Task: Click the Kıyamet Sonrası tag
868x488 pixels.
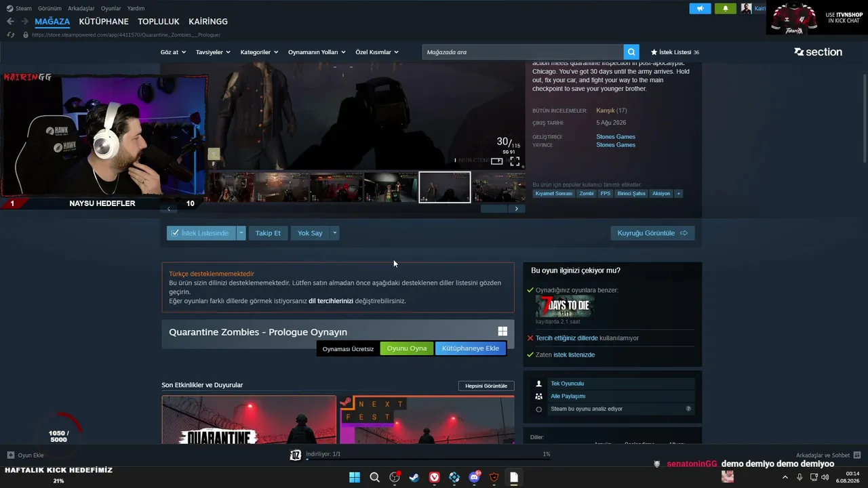Action: coord(554,194)
